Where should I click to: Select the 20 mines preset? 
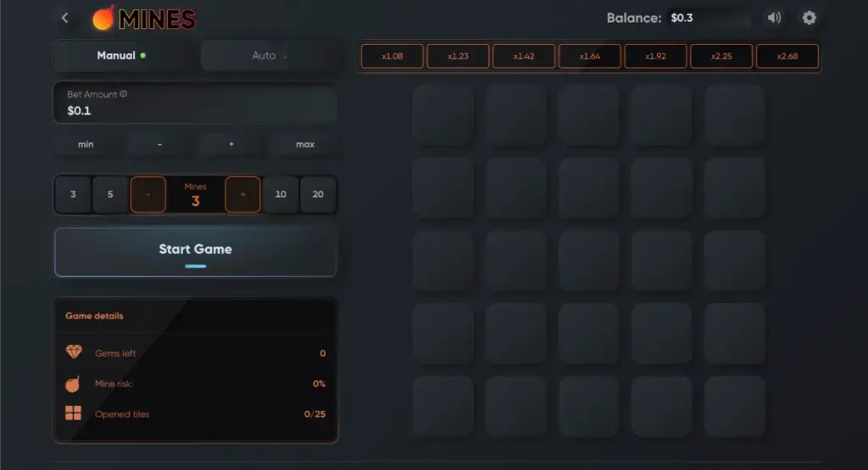[318, 195]
